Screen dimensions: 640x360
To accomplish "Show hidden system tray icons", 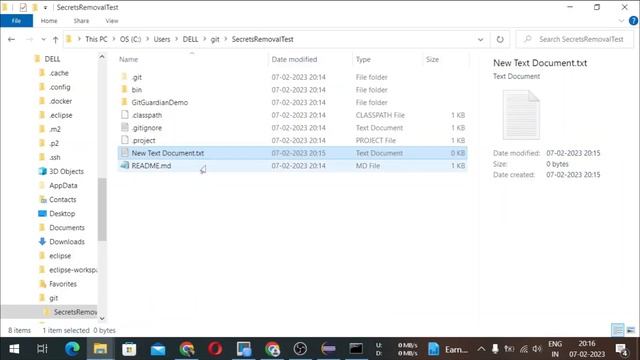I will coord(481,349).
